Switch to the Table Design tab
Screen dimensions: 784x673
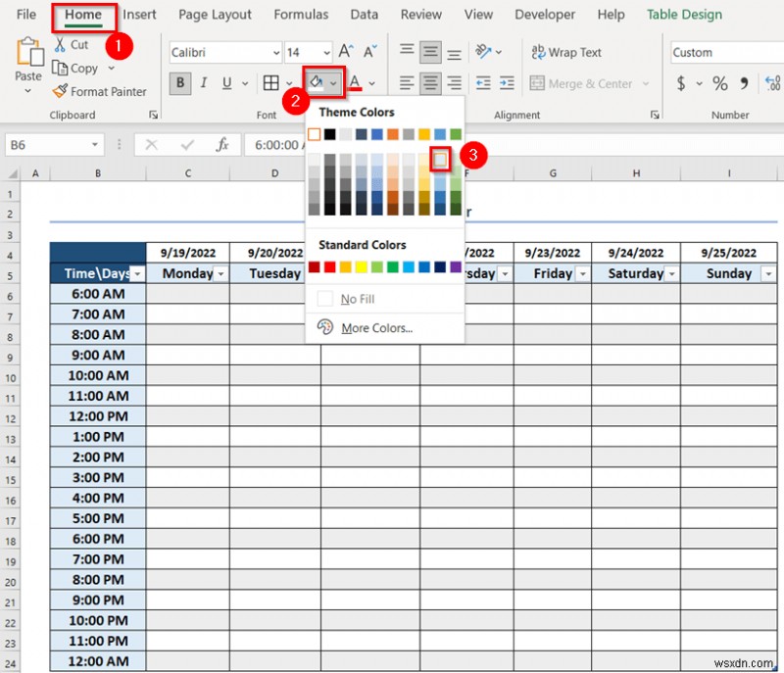click(x=683, y=14)
